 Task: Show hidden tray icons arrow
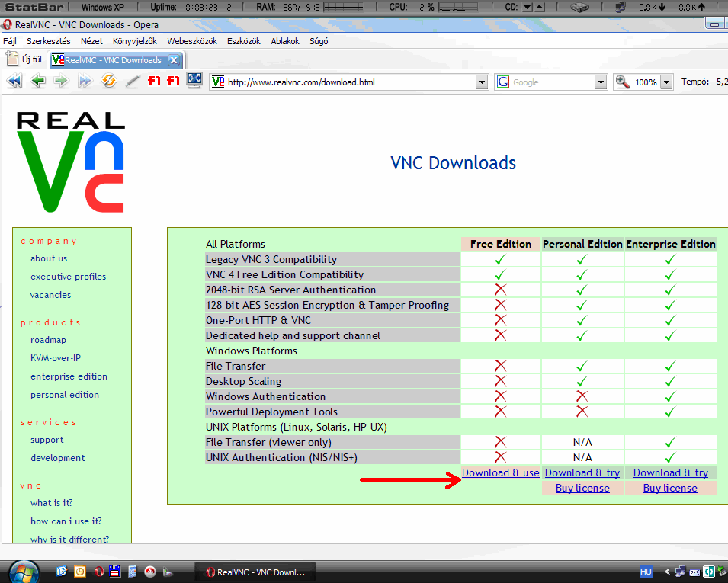coord(668,572)
